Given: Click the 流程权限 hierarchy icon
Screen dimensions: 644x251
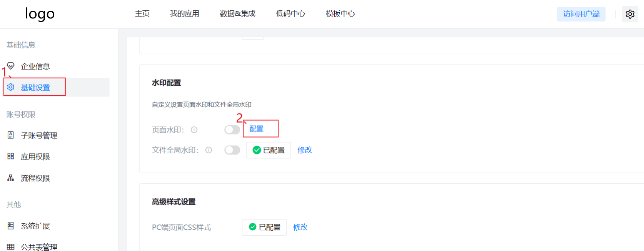Looking at the screenshot, I should 11,178.
